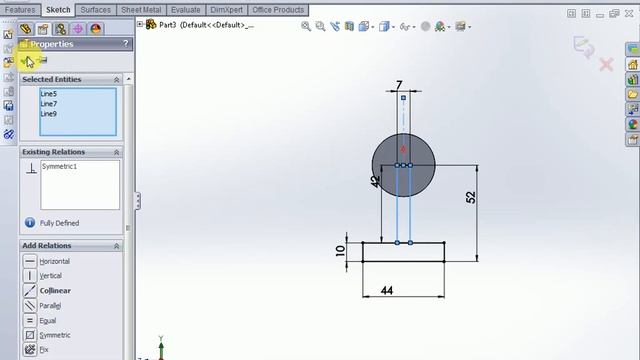640x360 pixels.
Task: Toggle the Section View icon
Action: pyautogui.click(x=349, y=27)
